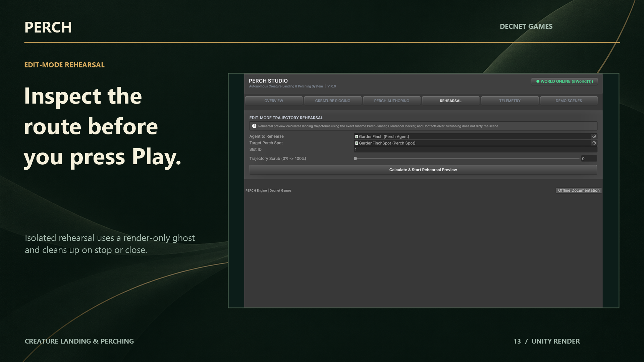Open the Demo Scenes tab
Screen dimensions: 644x362
(569, 101)
